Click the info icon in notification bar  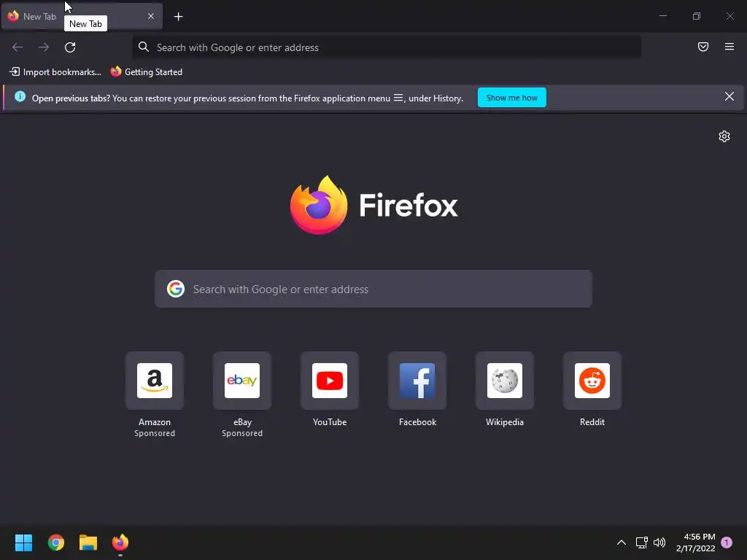(x=20, y=97)
